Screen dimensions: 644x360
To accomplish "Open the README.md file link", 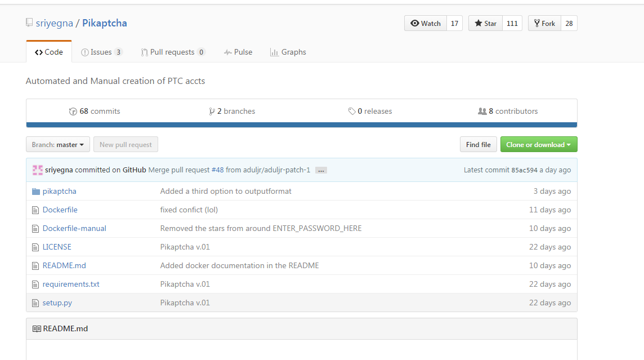I will point(64,265).
